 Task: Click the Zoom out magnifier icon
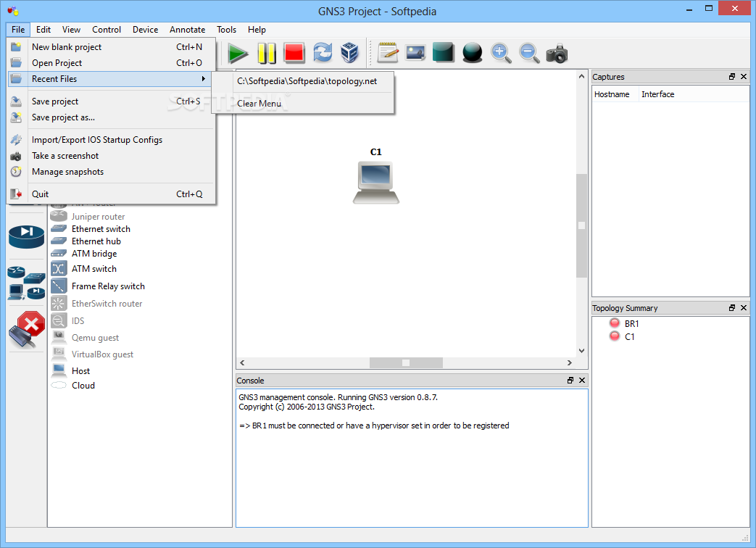click(529, 53)
